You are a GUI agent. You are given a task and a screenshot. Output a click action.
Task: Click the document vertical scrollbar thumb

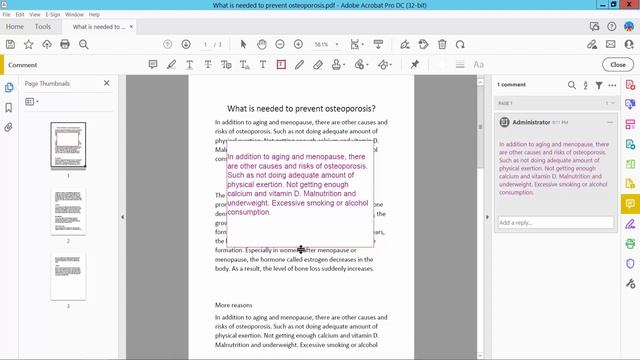480,127
